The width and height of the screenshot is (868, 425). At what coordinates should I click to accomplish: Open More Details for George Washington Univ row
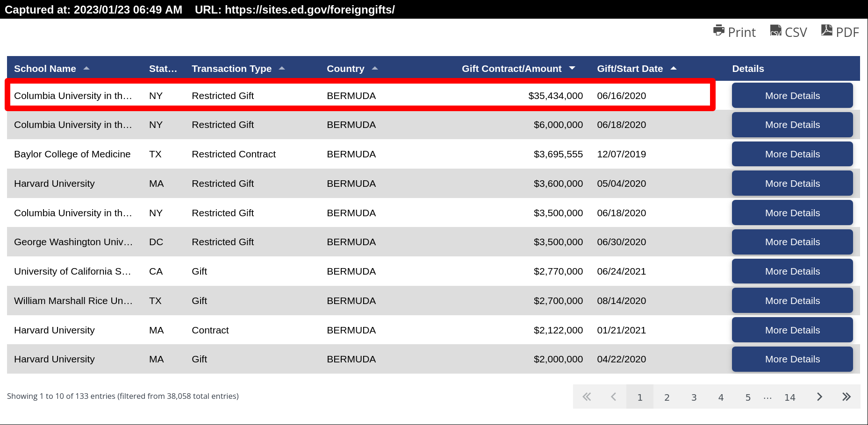click(792, 242)
